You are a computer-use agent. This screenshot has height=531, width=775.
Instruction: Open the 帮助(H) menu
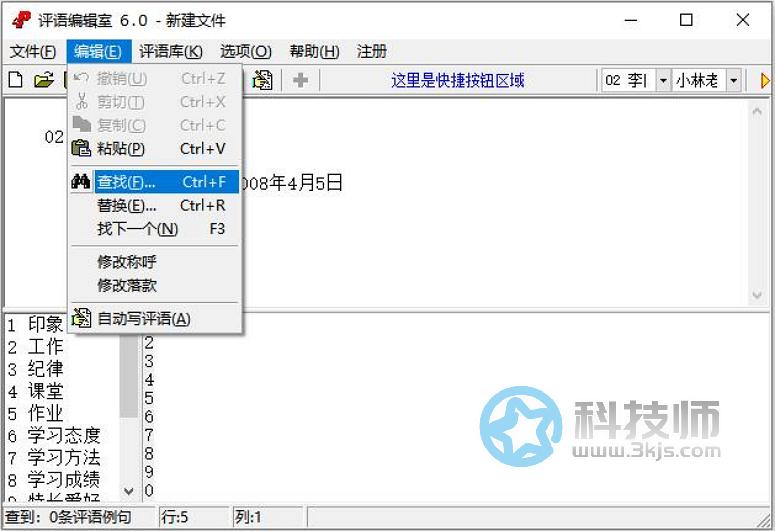(x=314, y=51)
